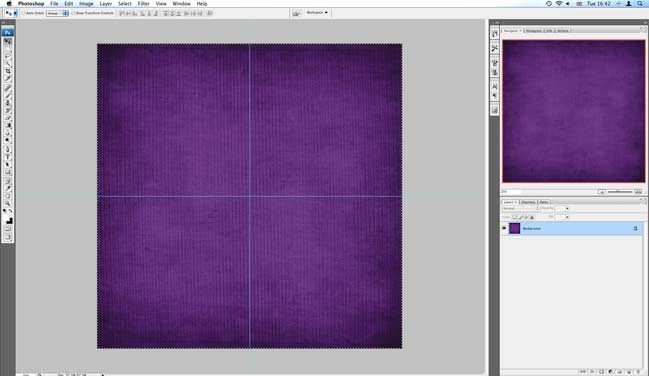This screenshot has width=649, height=376.
Task: Open the File menu
Action: click(54, 4)
